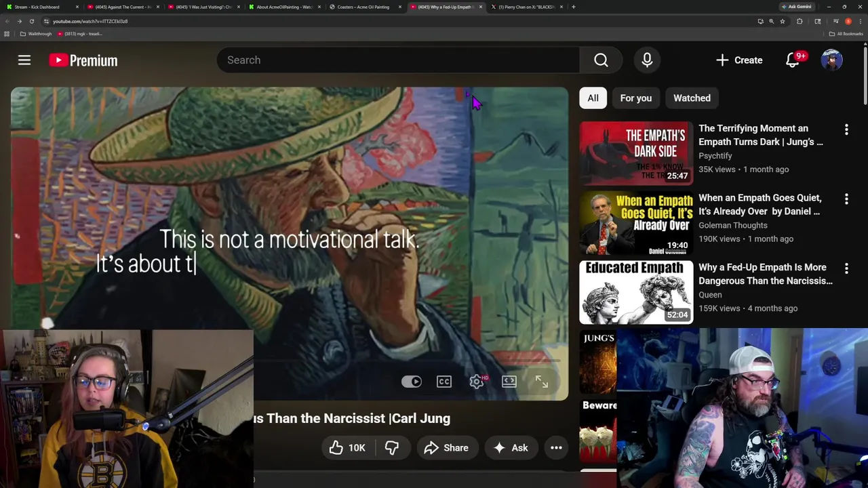Image resolution: width=868 pixels, height=488 pixels.
Task: Select the All filter chip
Action: (593, 98)
